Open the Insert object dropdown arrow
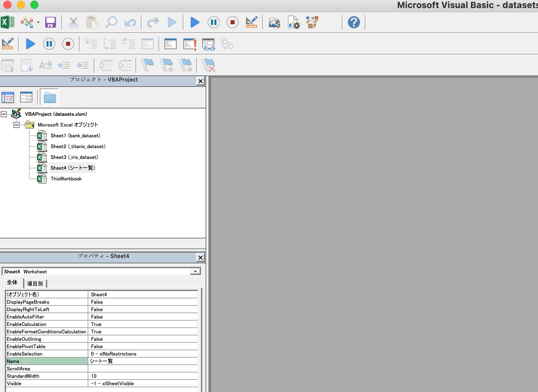Viewport: 538px width, 392px height. (38, 23)
